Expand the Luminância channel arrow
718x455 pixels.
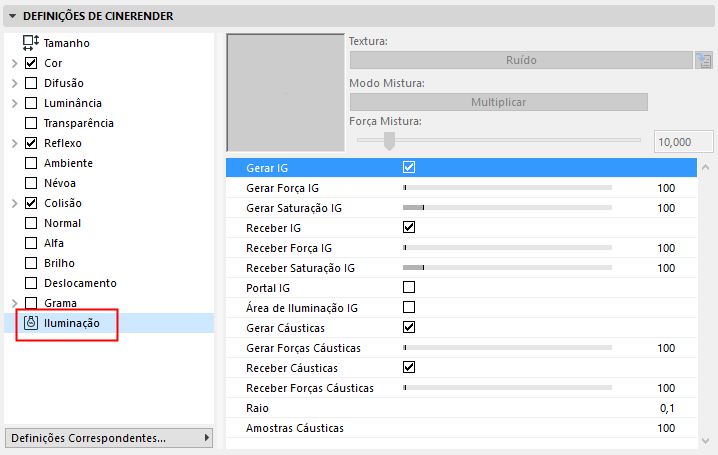14,103
